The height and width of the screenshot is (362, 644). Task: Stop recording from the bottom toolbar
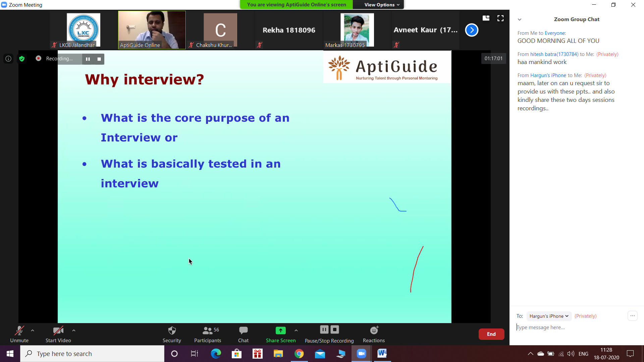click(x=335, y=329)
